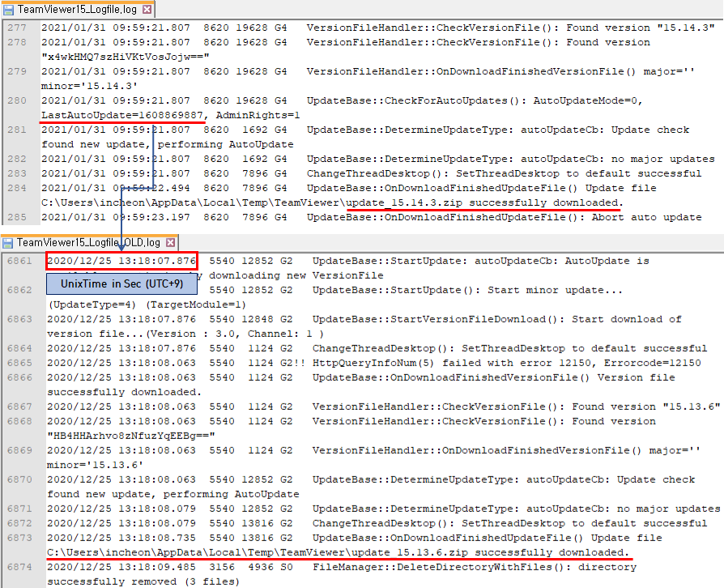
Task: Click line number 6867 in margin
Action: (20, 407)
